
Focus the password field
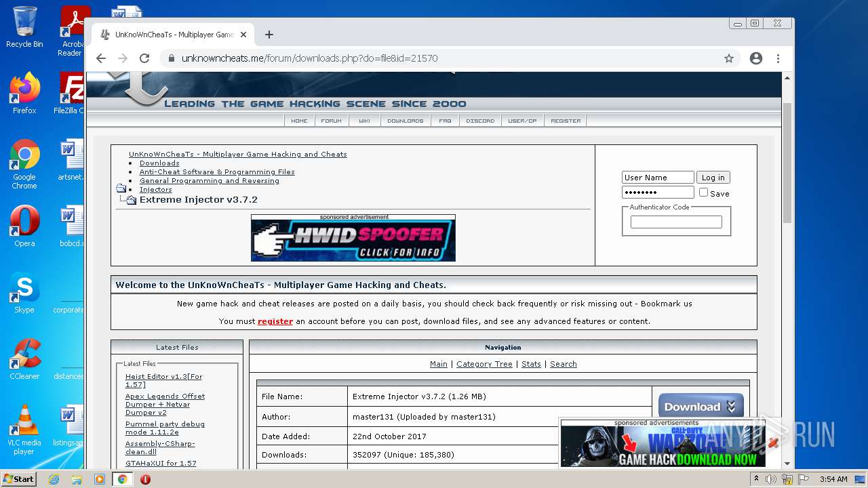point(658,192)
